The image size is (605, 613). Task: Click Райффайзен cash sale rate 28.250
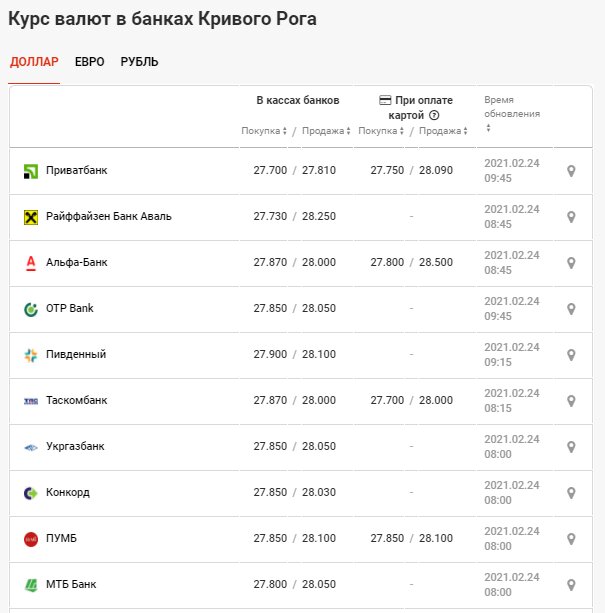319,216
